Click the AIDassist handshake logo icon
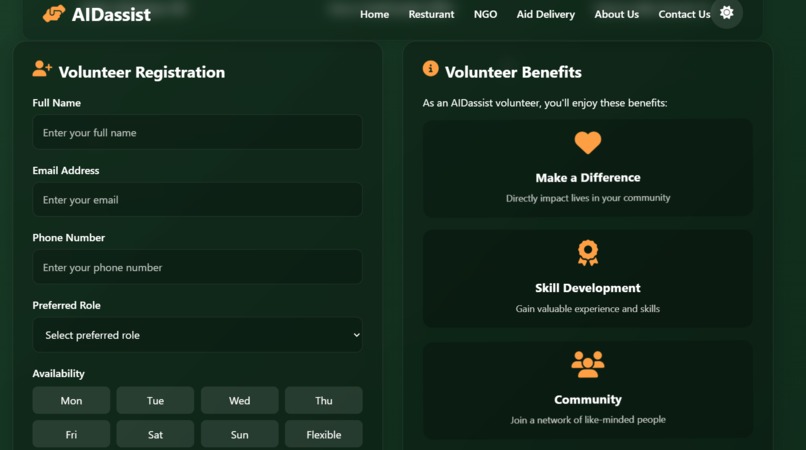This screenshot has height=450, width=806. point(54,14)
